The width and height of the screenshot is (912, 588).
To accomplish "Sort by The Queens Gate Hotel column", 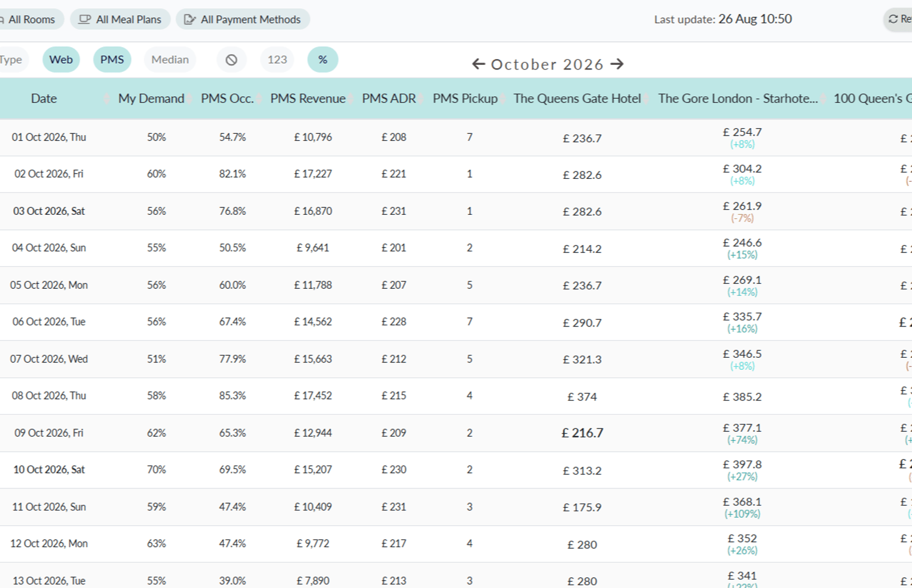I will point(577,99).
